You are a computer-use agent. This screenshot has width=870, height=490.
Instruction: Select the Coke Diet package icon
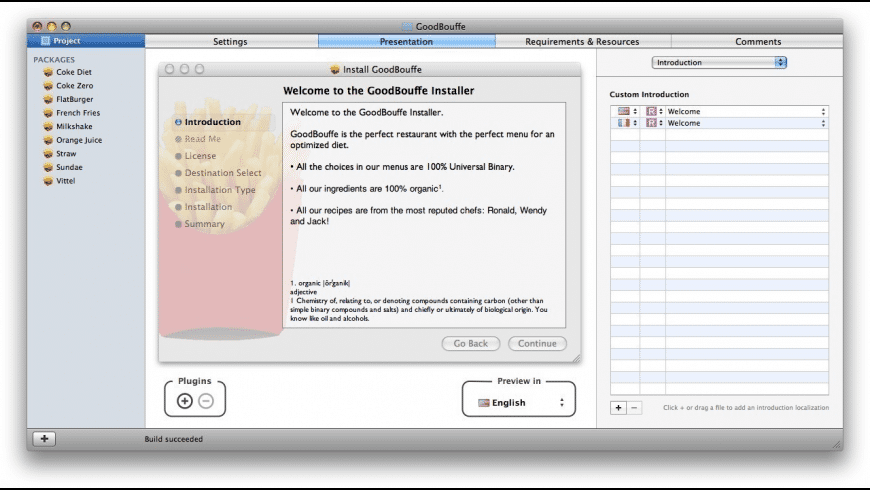coord(48,72)
